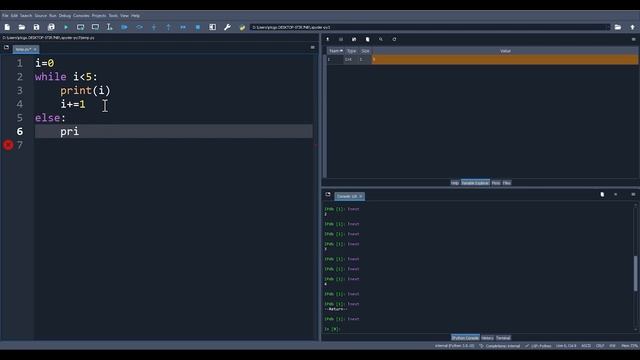Sort variables by the Size column header
This screenshot has height=360, width=640.
pyautogui.click(x=365, y=51)
